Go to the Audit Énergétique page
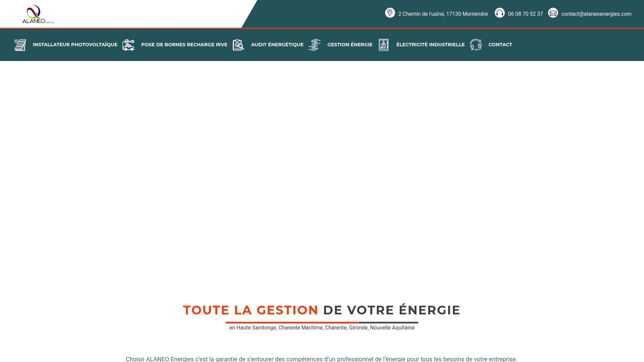Image resolution: width=644 pixels, height=362 pixels. pos(277,45)
